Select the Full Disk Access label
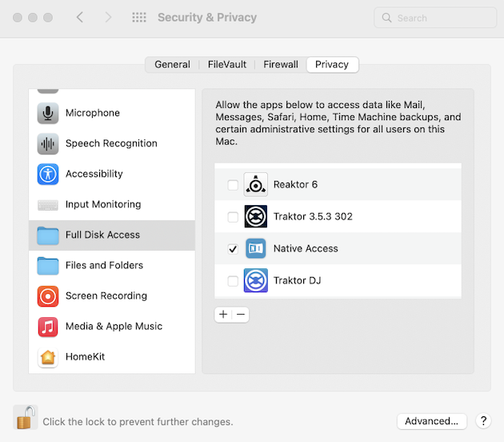The width and height of the screenshot is (504, 442). (x=102, y=235)
